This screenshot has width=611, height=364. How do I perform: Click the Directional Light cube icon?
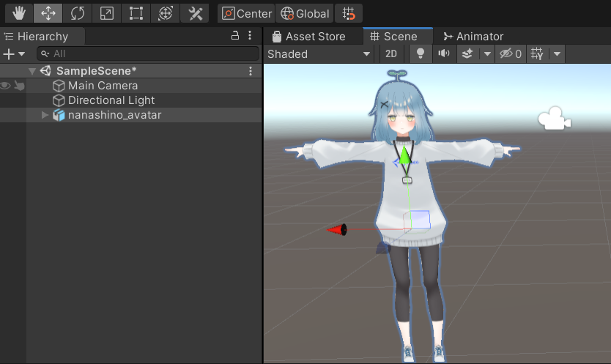[x=59, y=100]
